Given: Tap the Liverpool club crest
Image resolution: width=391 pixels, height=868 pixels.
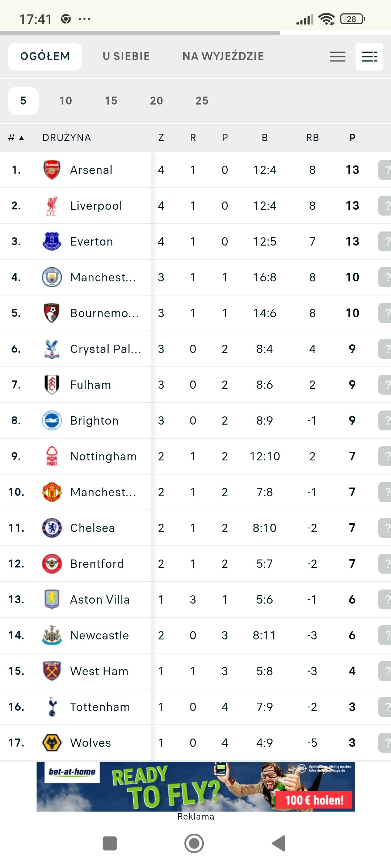Looking at the screenshot, I should tap(52, 205).
